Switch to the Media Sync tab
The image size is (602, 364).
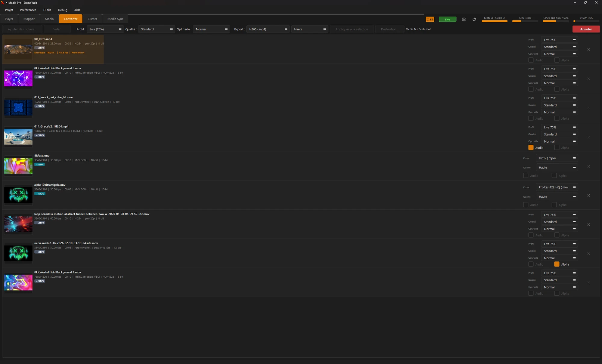pos(115,19)
